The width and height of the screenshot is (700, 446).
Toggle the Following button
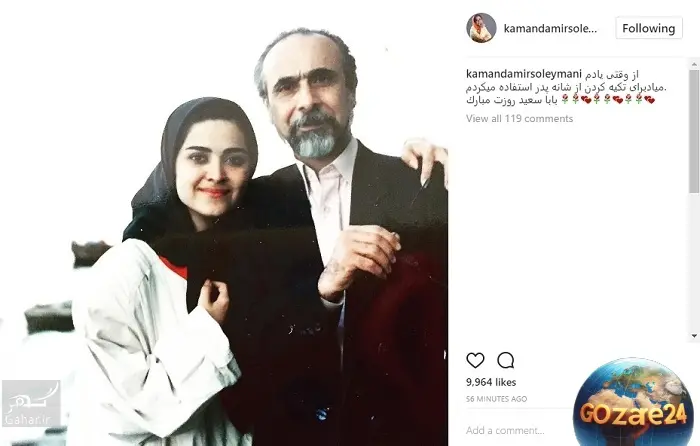coord(649,28)
